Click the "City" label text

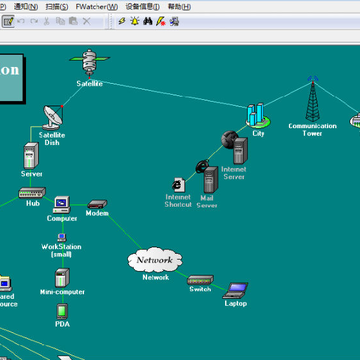pyautogui.click(x=258, y=133)
